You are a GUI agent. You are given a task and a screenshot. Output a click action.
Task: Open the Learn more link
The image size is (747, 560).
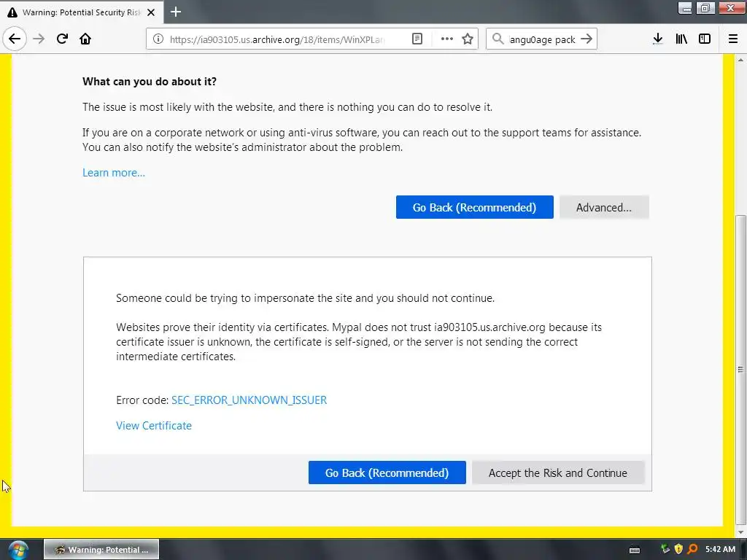point(114,173)
